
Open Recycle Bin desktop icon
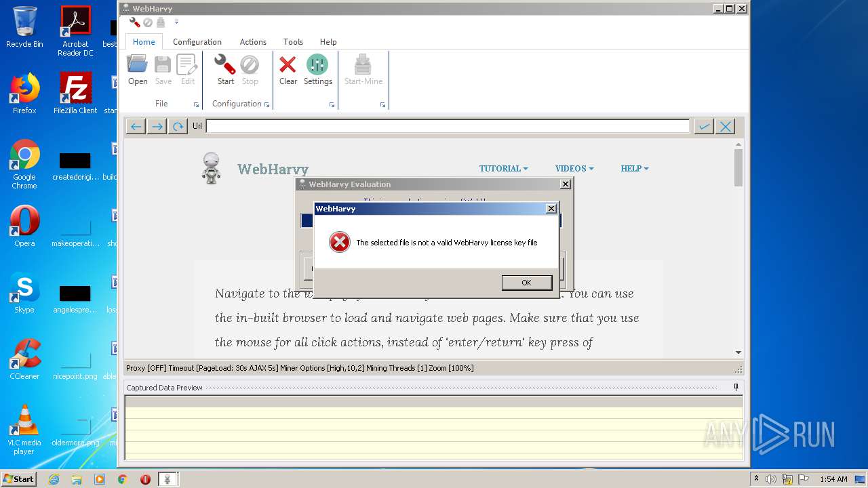(x=24, y=27)
